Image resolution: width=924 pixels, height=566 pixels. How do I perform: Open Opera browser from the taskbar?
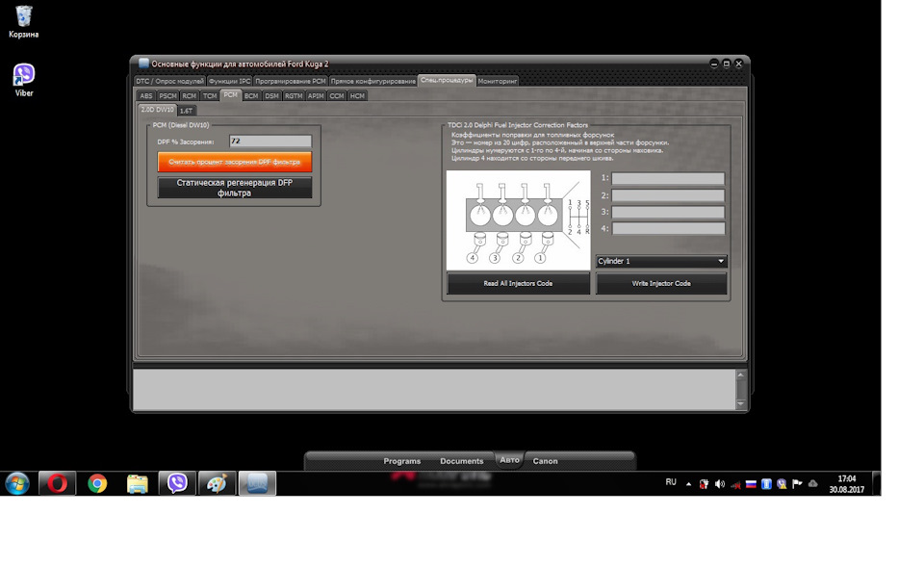click(57, 483)
